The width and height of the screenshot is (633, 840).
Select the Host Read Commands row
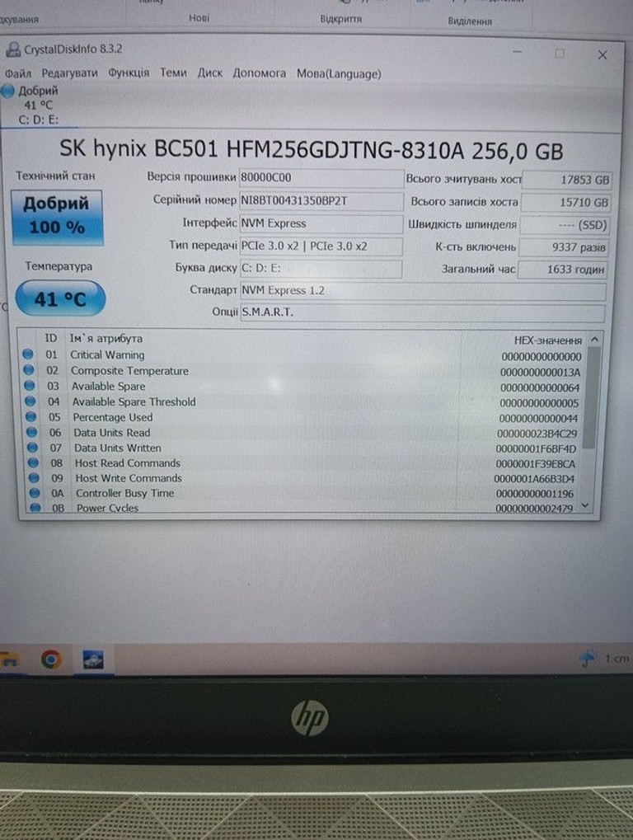302,463
